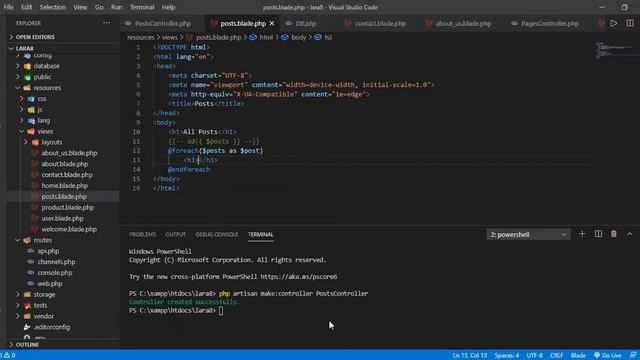The height and width of the screenshot is (360, 640).
Task: Open the Run menu
Action: (116, 7)
